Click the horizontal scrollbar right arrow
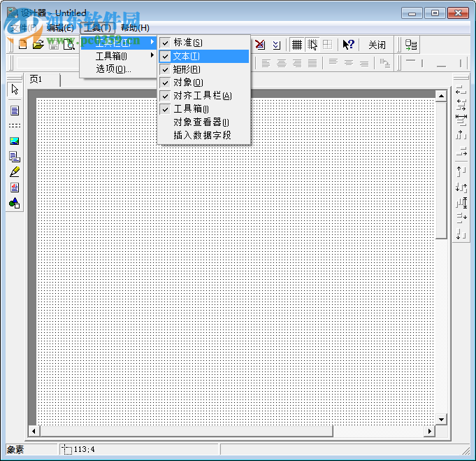The height and width of the screenshot is (461, 476). coord(430,431)
